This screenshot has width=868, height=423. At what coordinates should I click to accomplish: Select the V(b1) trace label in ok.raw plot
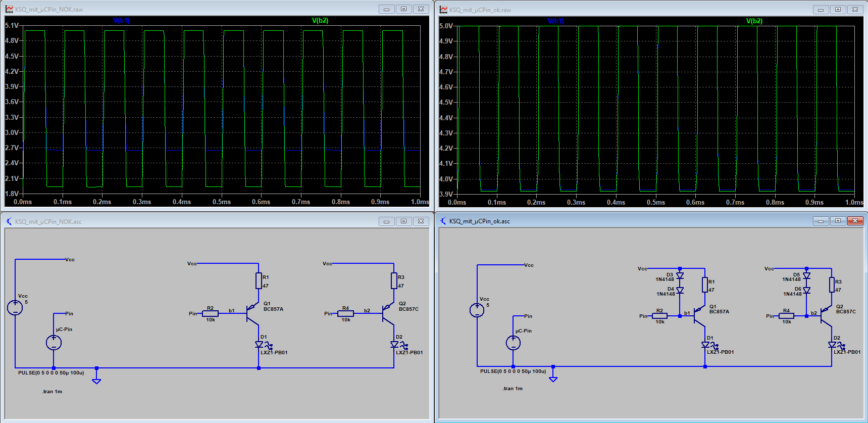pos(556,21)
